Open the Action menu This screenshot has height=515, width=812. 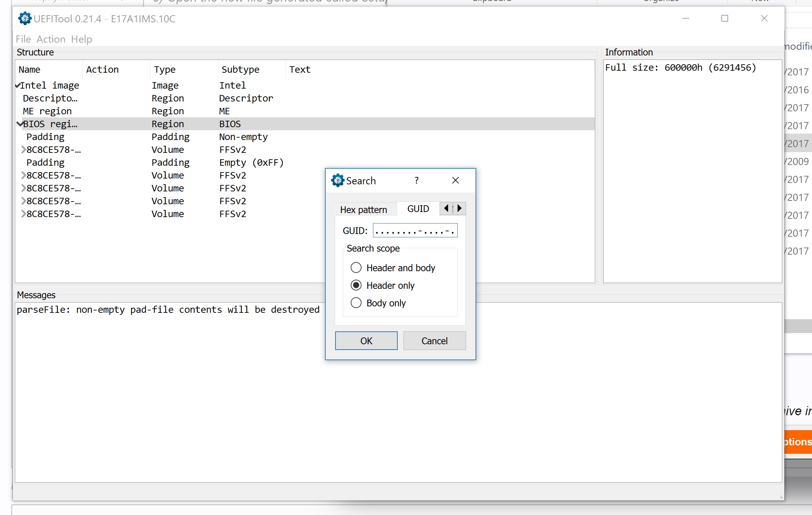coord(51,39)
